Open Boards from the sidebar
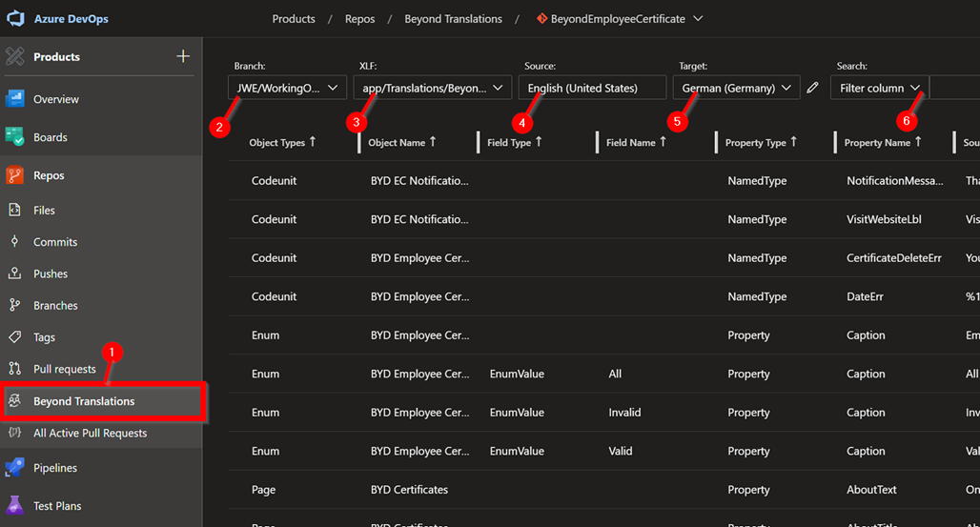Screen dimensions: 980x527 click(50, 137)
